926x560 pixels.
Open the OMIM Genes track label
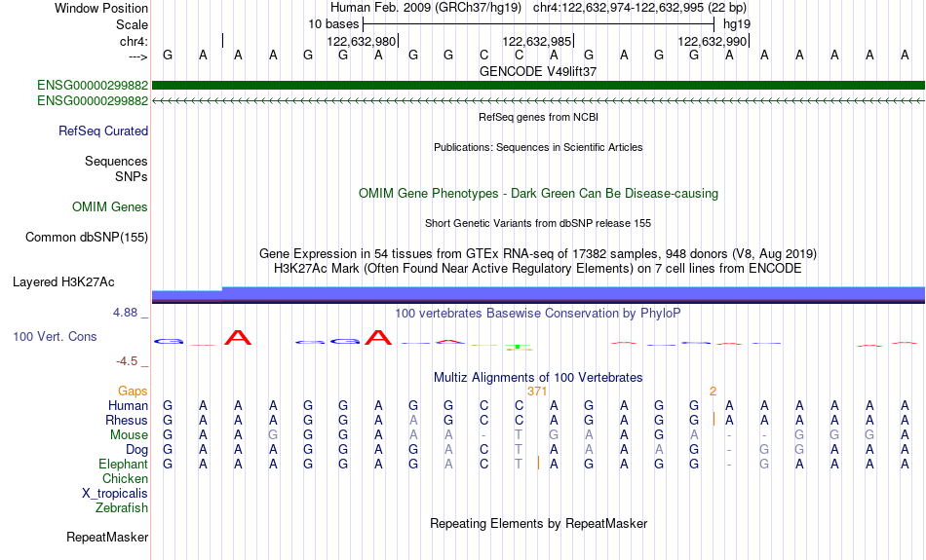(x=109, y=207)
